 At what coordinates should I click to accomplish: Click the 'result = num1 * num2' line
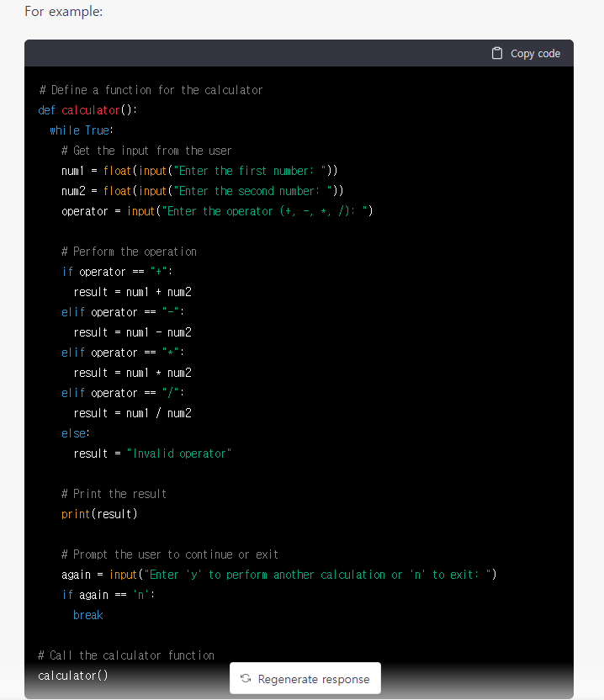tap(133, 373)
